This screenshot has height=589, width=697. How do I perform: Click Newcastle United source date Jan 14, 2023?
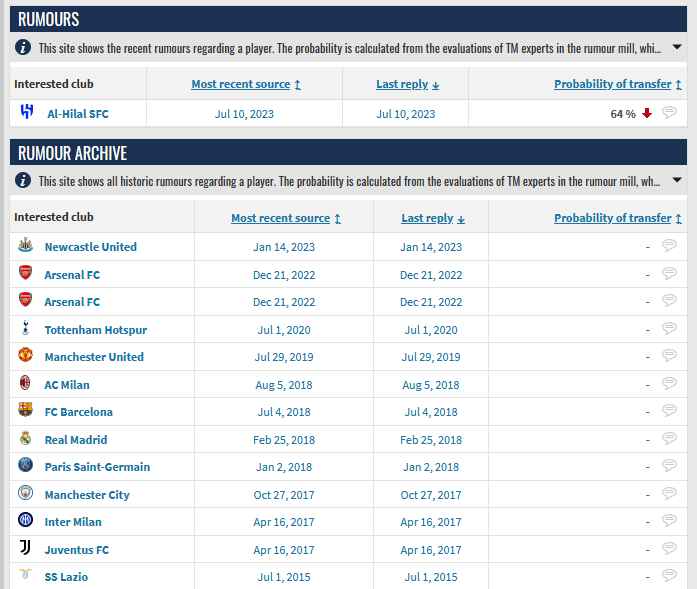(x=284, y=247)
